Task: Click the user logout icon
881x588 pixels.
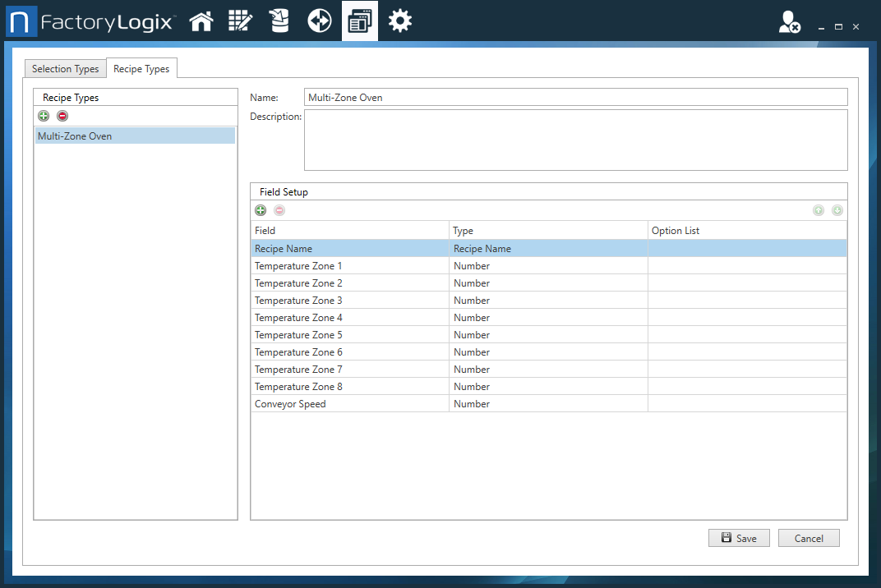Action: (789, 23)
